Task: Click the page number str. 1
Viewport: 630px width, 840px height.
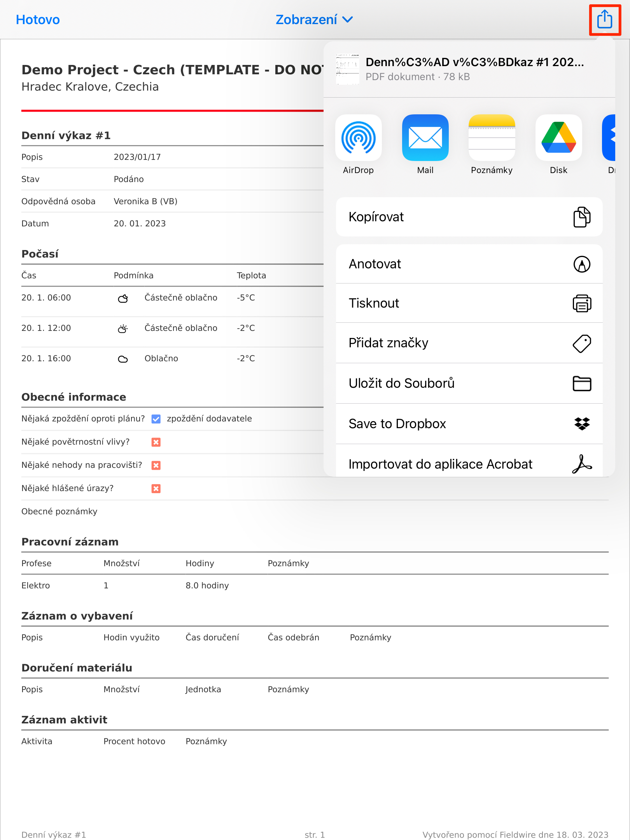Action: tap(315, 835)
